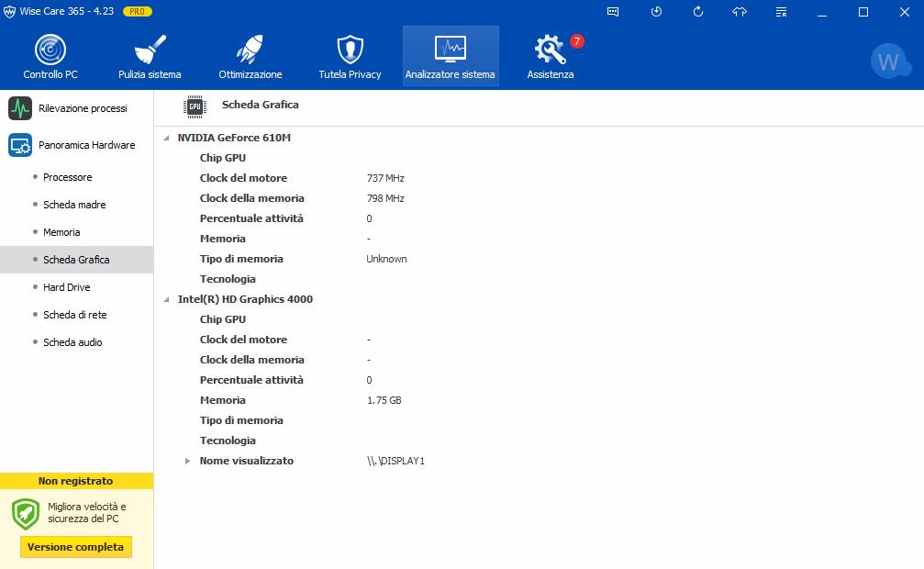Click NVIDIA Tipo di memoria label
The height and width of the screenshot is (569, 924).
[241, 259]
